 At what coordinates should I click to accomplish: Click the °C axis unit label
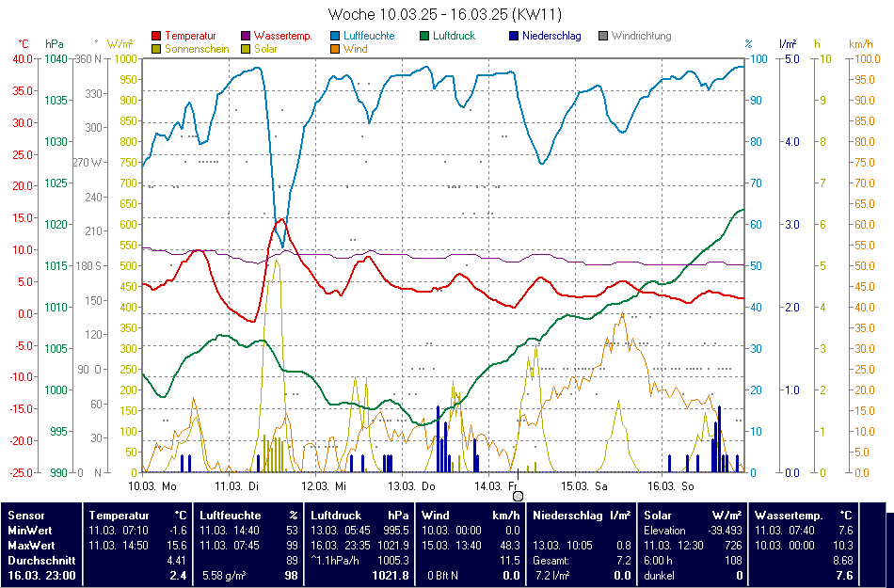click(x=23, y=44)
